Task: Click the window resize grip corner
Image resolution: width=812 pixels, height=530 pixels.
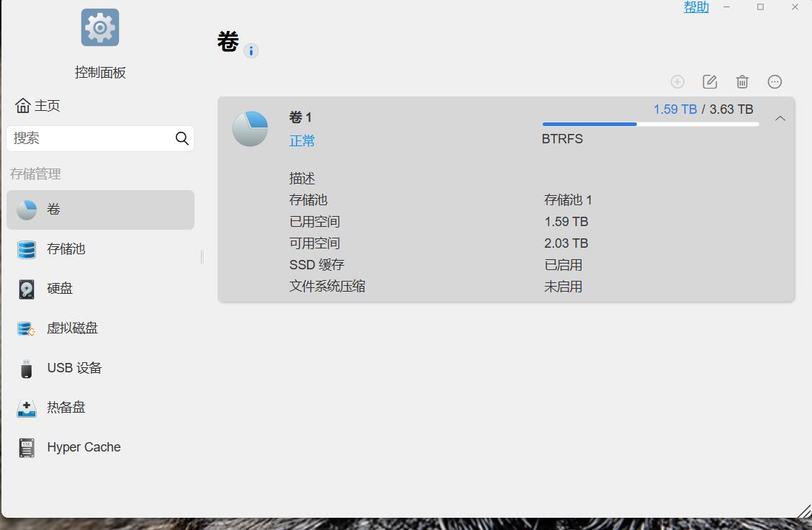Action: coord(804,511)
